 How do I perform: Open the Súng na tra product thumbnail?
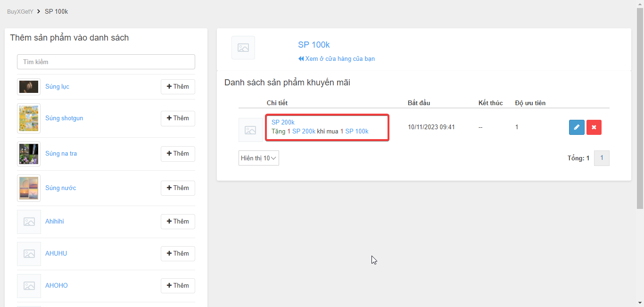point(29,154)
